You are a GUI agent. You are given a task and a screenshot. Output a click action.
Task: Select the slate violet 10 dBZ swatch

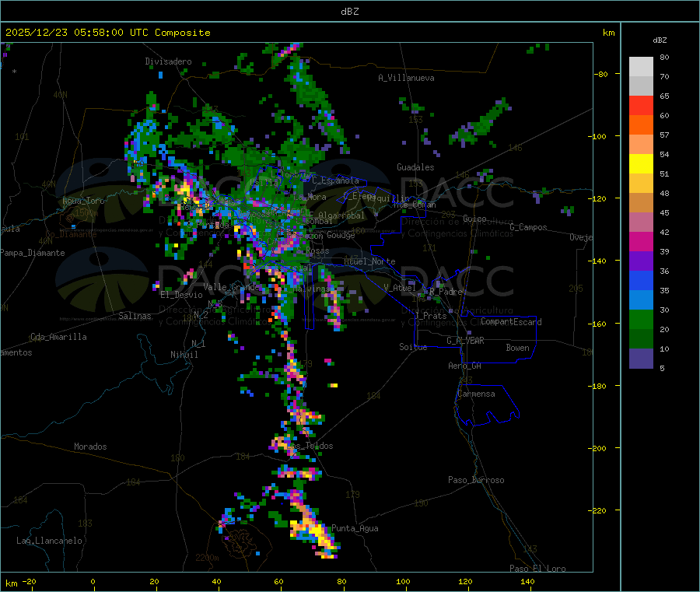click(x=641, y=358)
